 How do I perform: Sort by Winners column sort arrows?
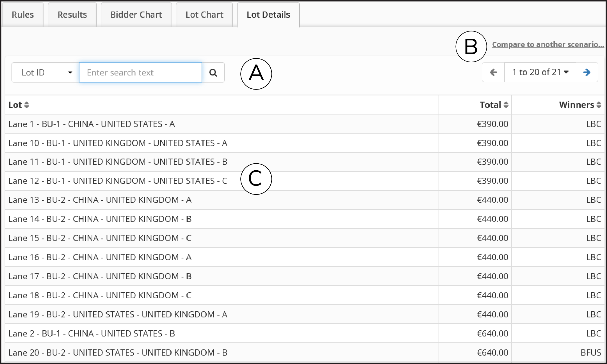599,105
